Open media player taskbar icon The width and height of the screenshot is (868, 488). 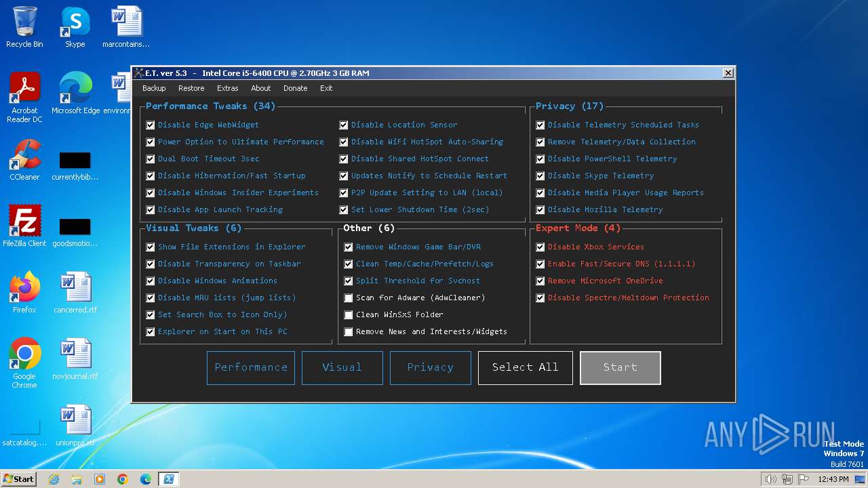point(100,479)
